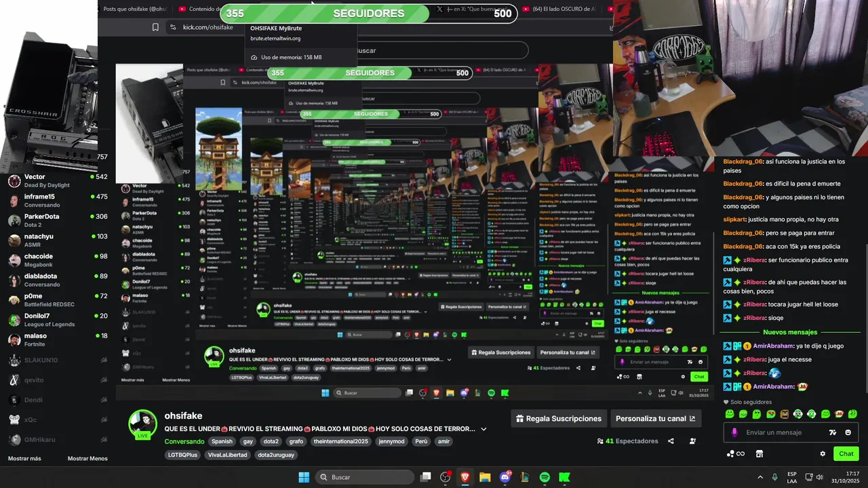Share the stream via share icon

coord(671,441)
